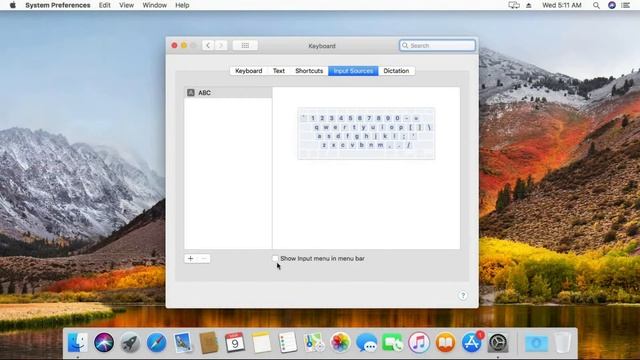Image resolution: width=640 pixels, height=360 pixels.
Task: Enable Show Input menu in menu bar
Action: (275, 258)
